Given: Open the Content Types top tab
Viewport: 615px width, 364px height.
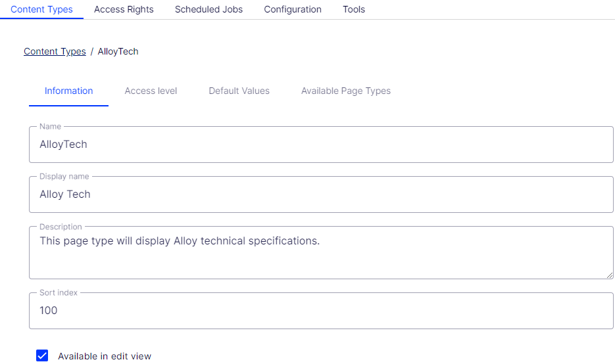Looking at the screenshot, I should point(41,9).
